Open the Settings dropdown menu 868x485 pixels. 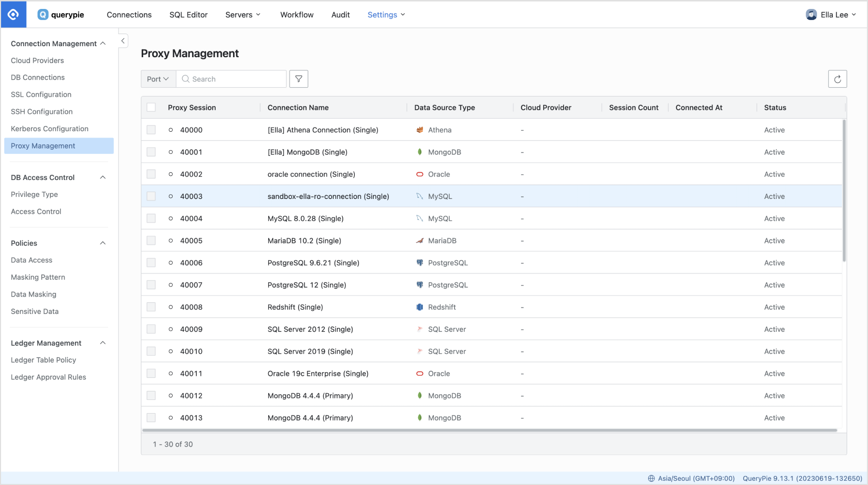coord(386,15)
